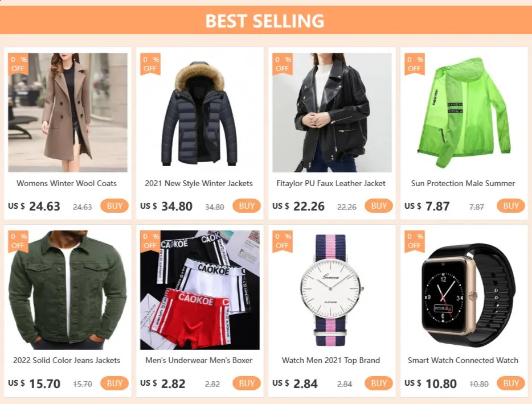Buy the Smart Watch Connected Watch
532x404 pixels.
tap(511, 384)
